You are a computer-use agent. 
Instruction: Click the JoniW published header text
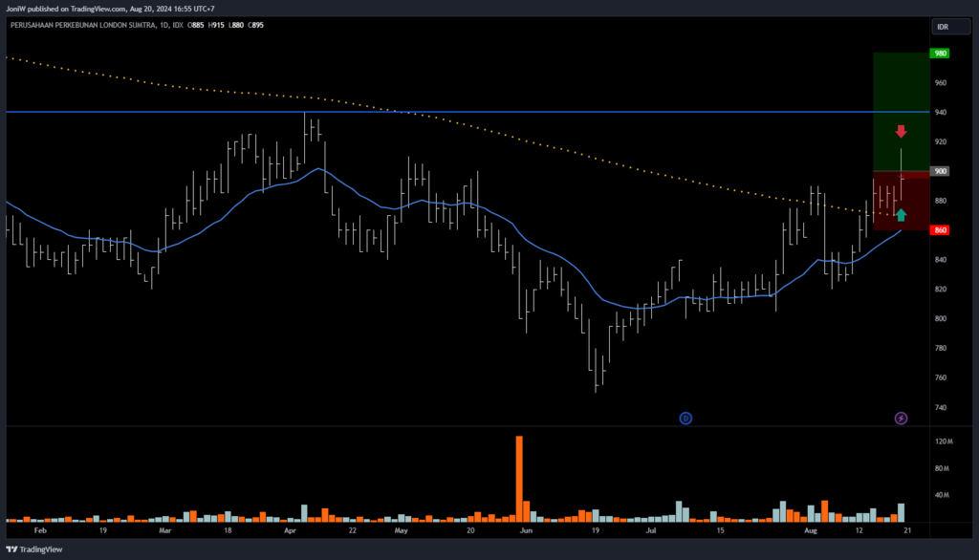coord(110,8)
